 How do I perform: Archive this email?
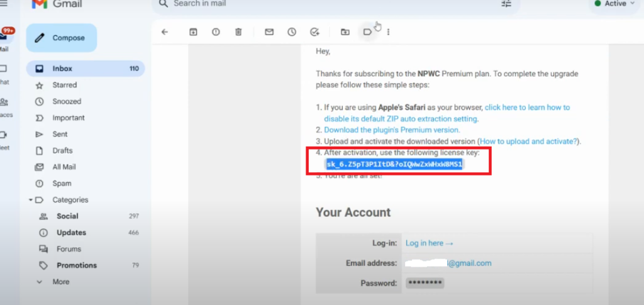193,32
